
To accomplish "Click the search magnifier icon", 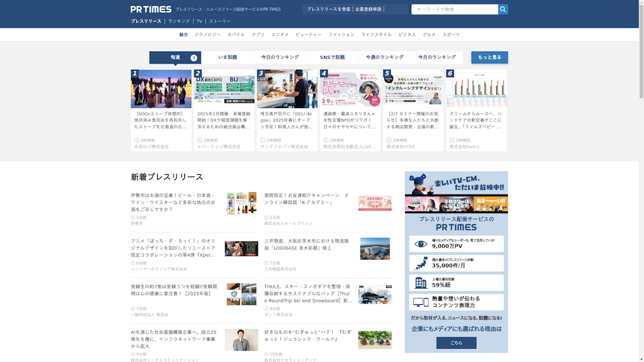I will tap(502, 9).
